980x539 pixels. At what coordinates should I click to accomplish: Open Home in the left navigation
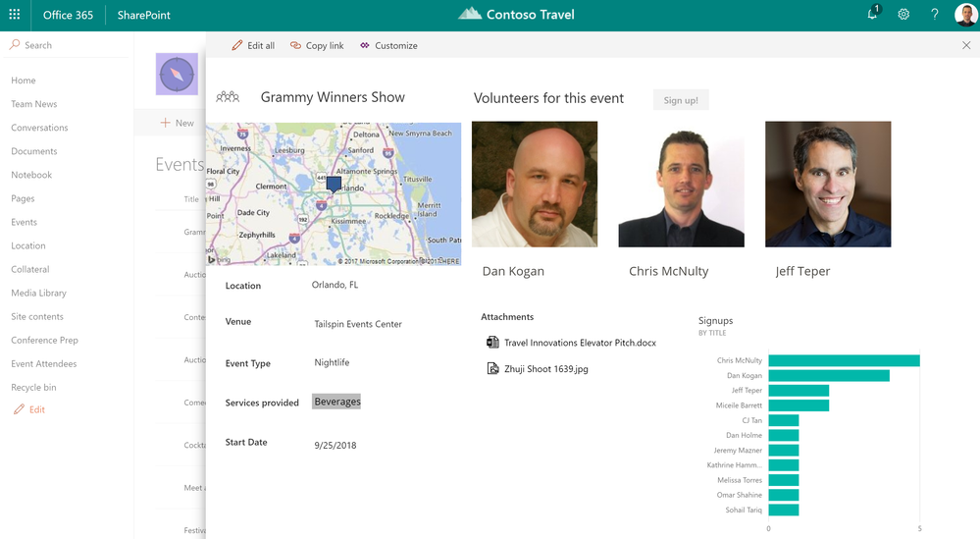[x=24, y=81]
